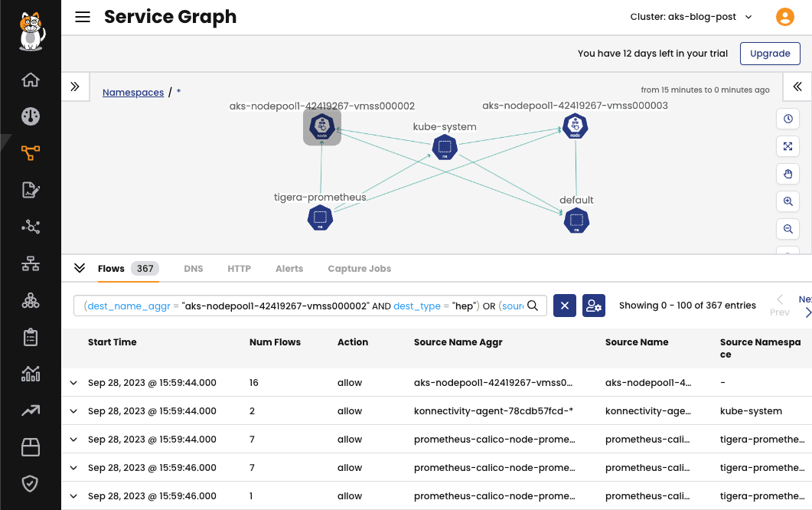Open the Cluster aks-blog-post dropdown
The width and height of the screenshot is (812, 510).
click(x=691, y=17)
